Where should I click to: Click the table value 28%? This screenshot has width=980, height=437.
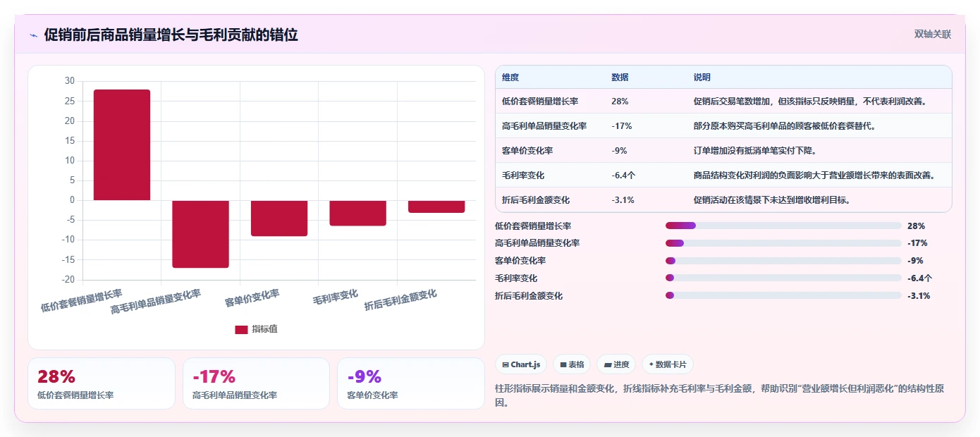(x=620, y=101)
